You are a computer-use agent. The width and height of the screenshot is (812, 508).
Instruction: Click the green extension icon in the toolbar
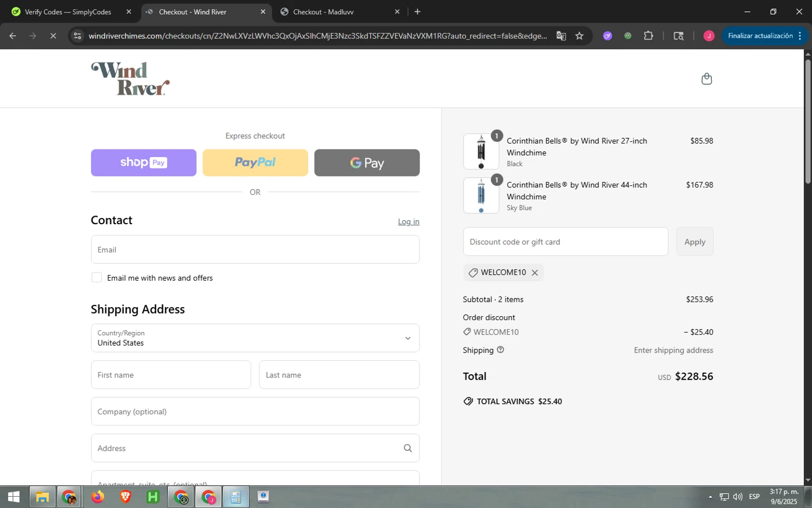tap(628, 36)
